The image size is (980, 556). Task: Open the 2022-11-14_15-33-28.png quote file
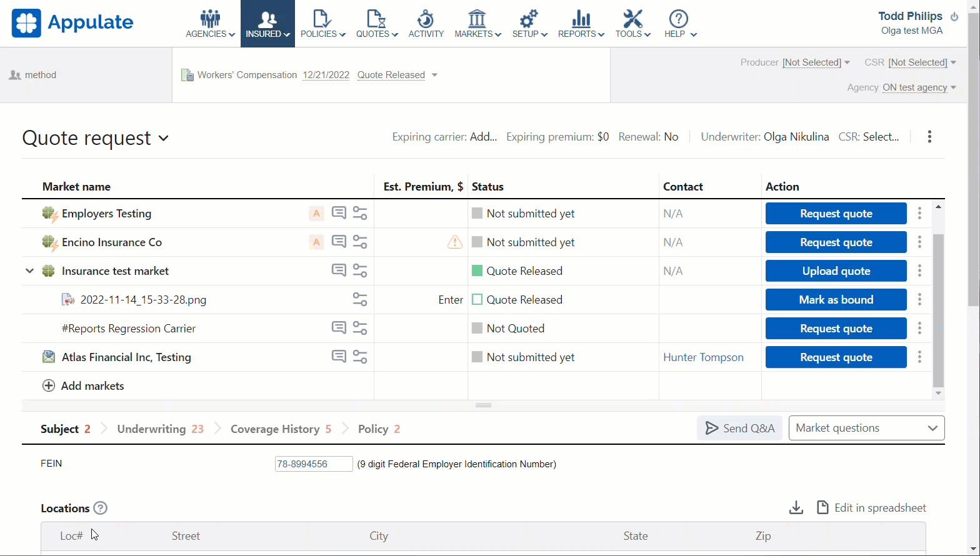tap(143, 300)
